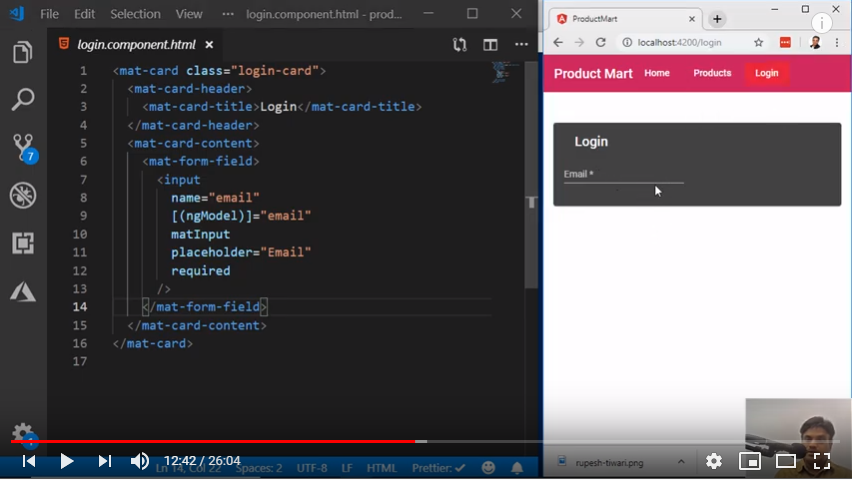The height and width of the screenshot is (480, 852).
Task: Open editor More Actions ellipsis menu
Action: pyautogui.click(x=521, y=45)
